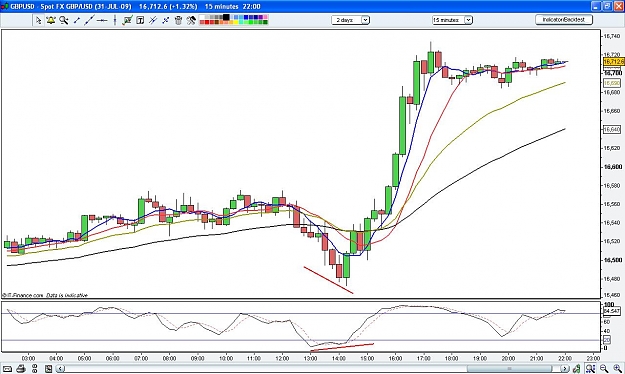Image resolution: width=625 pixels, height=374 pixels.
Task: Pick the white color swatch
Action: pyautogui.click(x=202, y=17)
